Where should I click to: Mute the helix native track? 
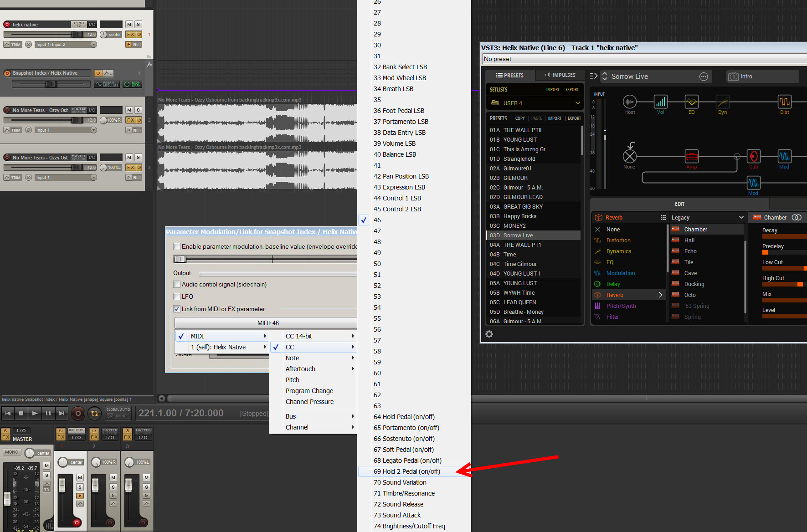[129, 25]
